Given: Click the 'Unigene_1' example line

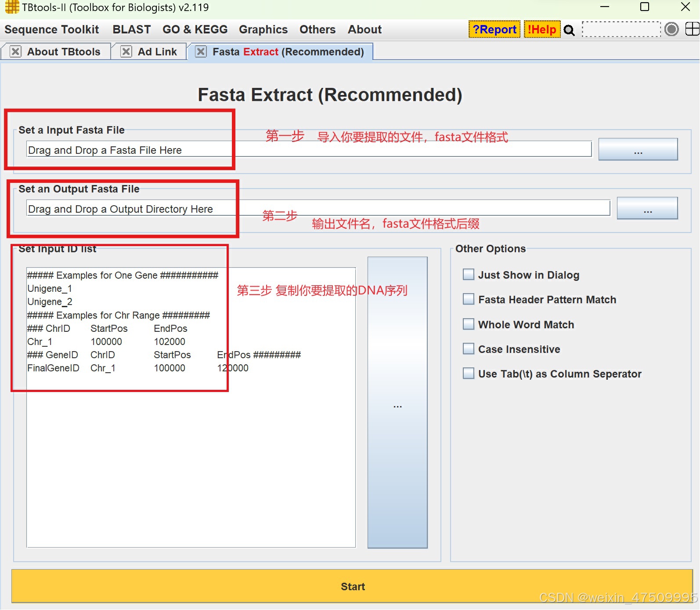Looking at the screenshot, I should (x=50, y=289).
